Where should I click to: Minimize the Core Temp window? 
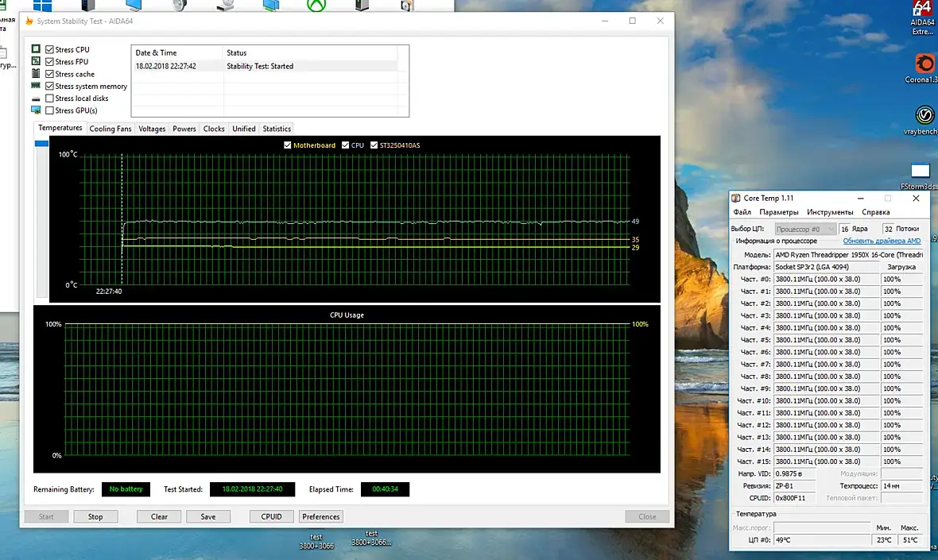pyautogui.click(x=860, y=199)
